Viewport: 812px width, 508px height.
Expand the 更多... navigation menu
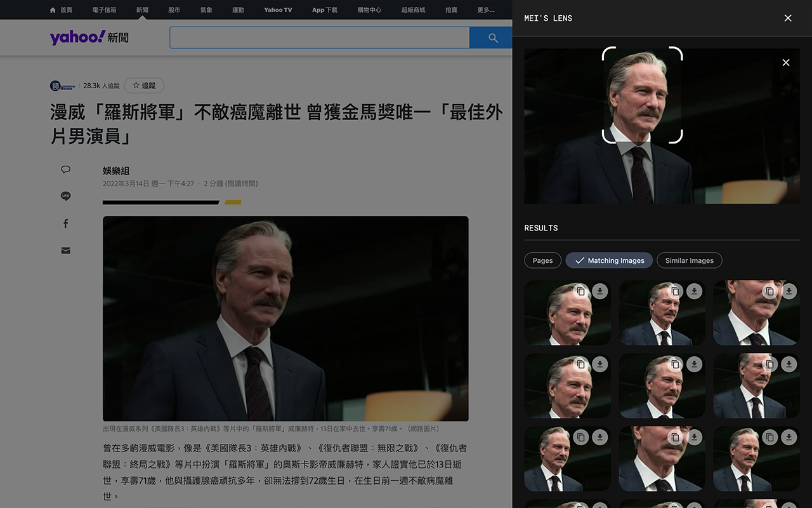(486, 10)
